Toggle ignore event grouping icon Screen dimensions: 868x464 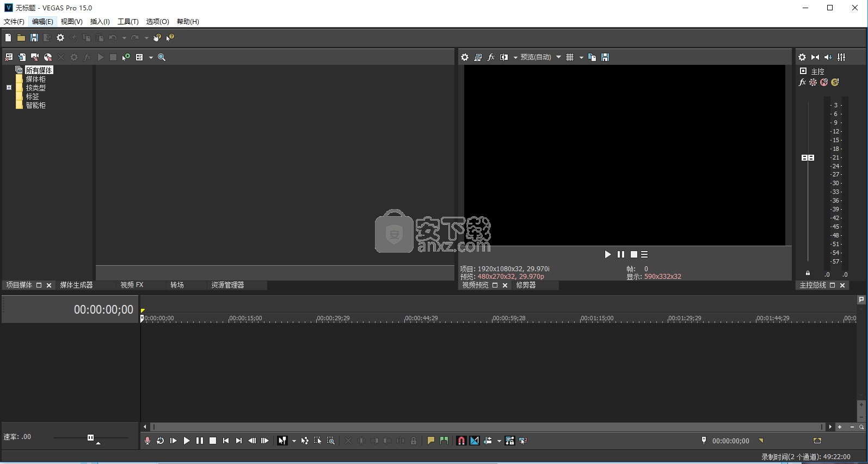(523, 441)
